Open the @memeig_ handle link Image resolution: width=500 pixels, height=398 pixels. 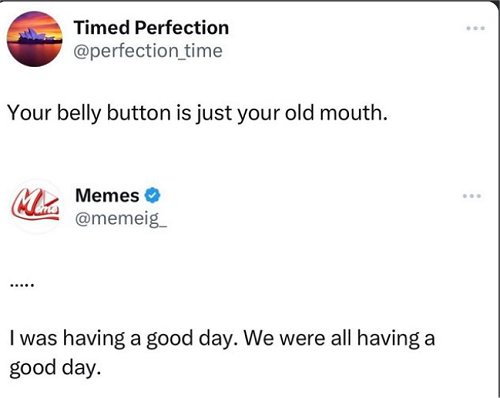121,219
